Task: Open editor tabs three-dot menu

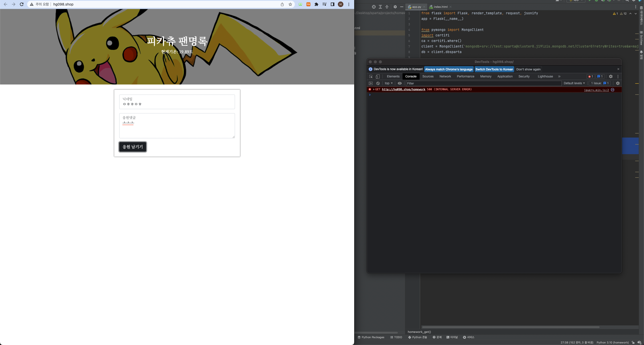Action: pos(636,7)
